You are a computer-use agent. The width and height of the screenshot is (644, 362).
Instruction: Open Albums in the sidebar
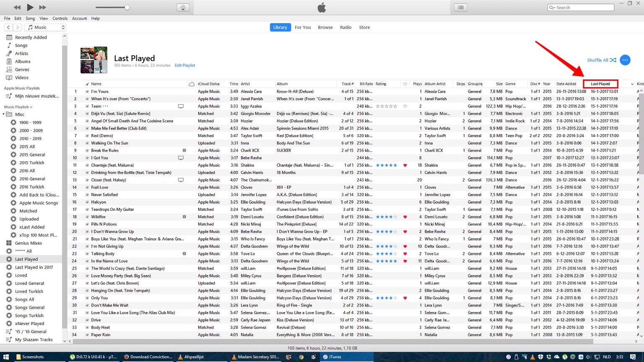pyautogui.click(x=23, y=61)
